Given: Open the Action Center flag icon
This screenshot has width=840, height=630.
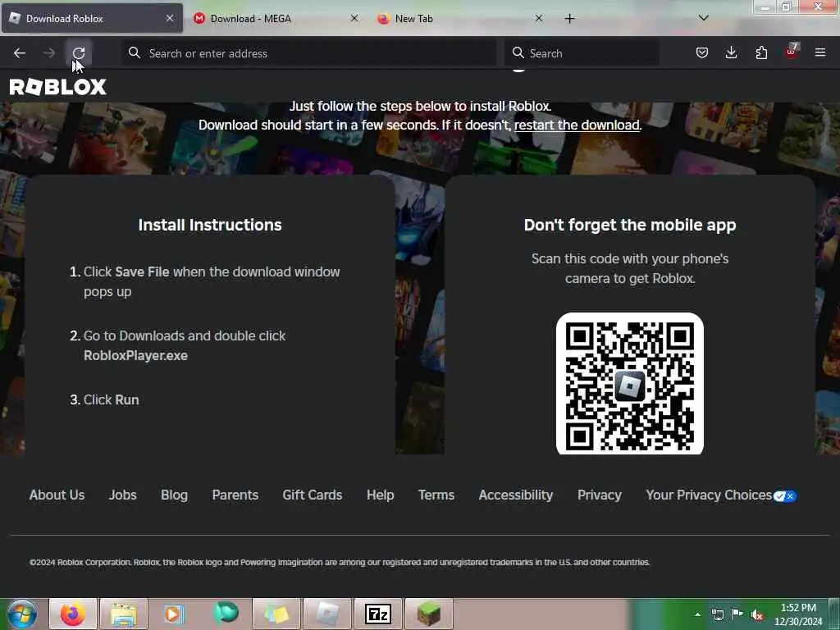Looking at the screenshot, I should click(737, 614).
